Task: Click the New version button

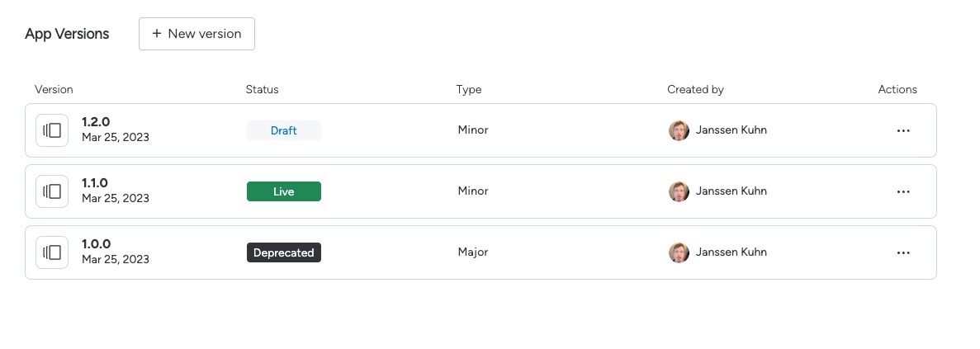Action: [196, 34]
